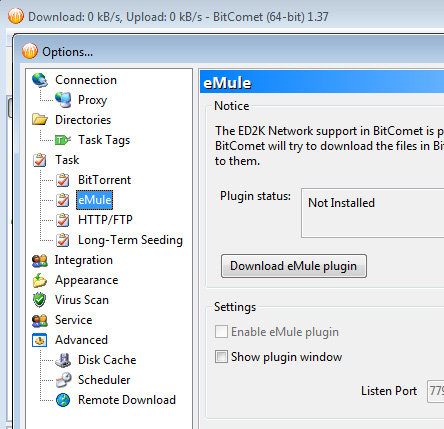Click the eMule clipboard icon in tree

pos(63,200)
